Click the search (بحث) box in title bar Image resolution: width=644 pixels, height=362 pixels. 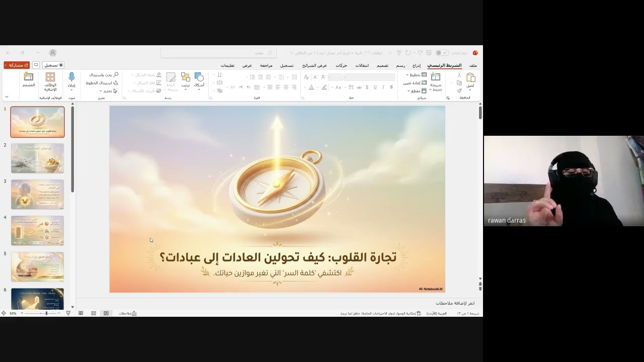point(219,53)
